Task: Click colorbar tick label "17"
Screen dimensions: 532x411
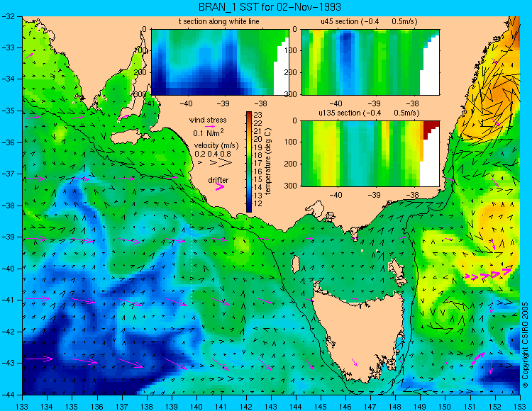Action: pos(258,163)
